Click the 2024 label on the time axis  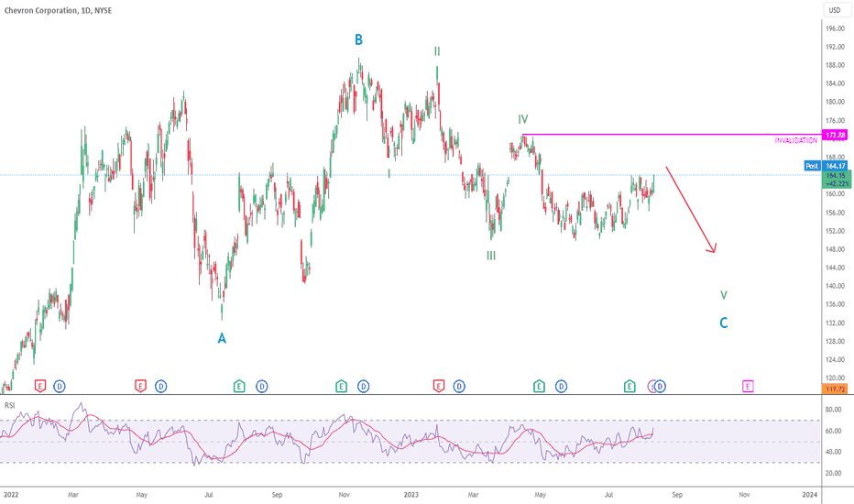[810, 495]
